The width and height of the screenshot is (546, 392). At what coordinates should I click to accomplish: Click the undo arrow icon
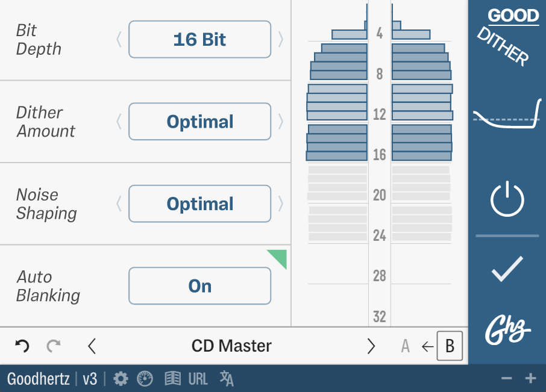click(x=22, y=346)
